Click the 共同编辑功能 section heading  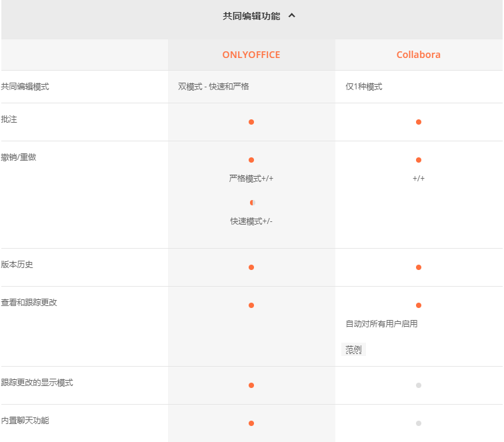tap(251, 16)
